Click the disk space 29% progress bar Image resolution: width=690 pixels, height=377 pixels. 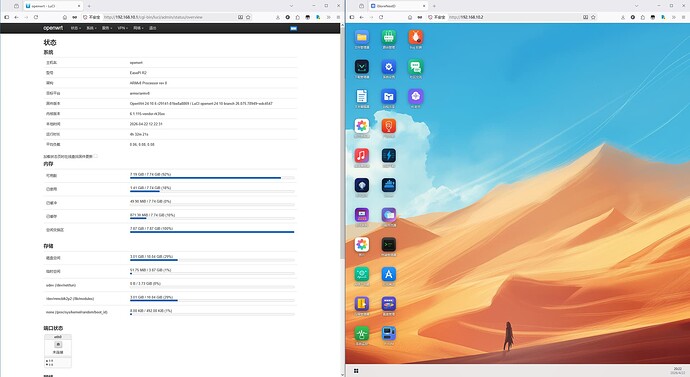click(x=212, y=260)
